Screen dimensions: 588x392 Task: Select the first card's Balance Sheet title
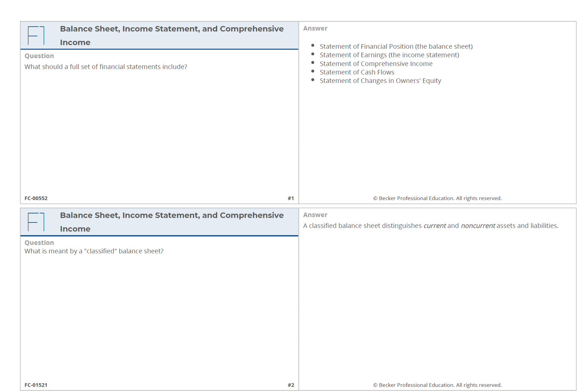coord(171,35)
